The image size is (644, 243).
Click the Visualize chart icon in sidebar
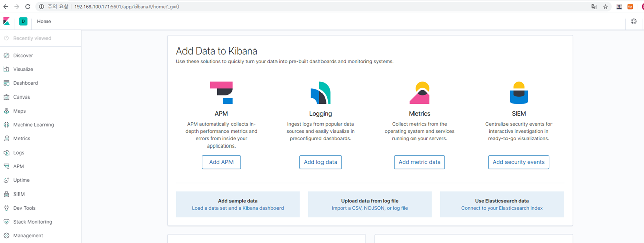coord(6,69)
